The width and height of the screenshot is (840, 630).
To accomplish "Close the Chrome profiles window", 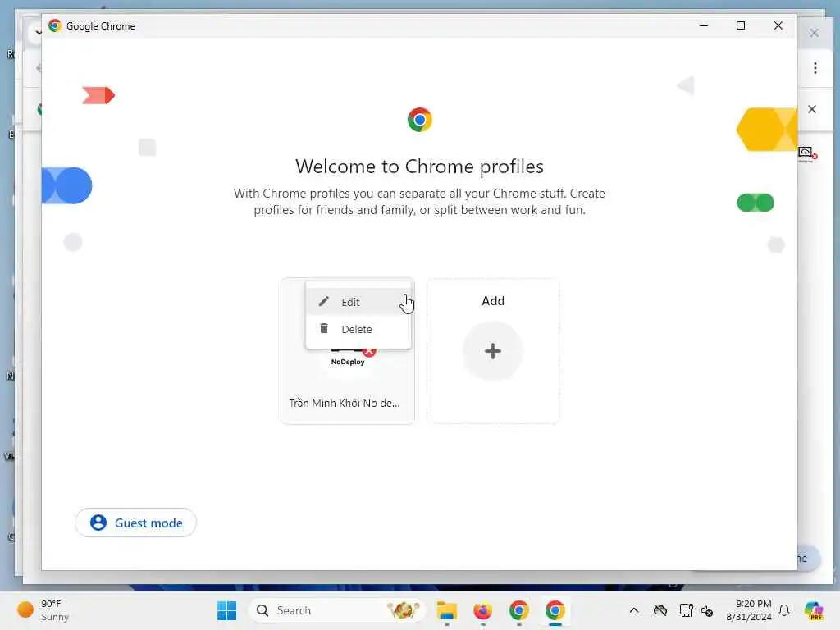I will click(778, 25).
